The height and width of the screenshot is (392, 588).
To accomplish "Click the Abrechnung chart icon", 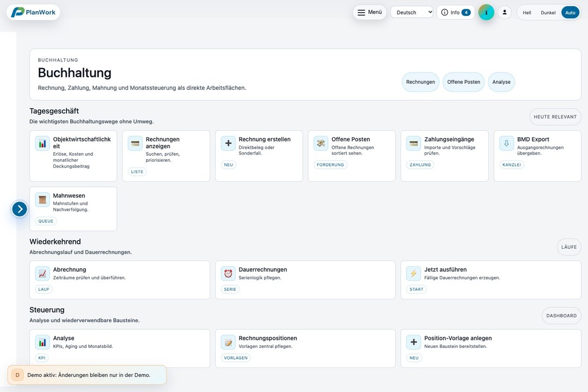I will pos(42,273).
